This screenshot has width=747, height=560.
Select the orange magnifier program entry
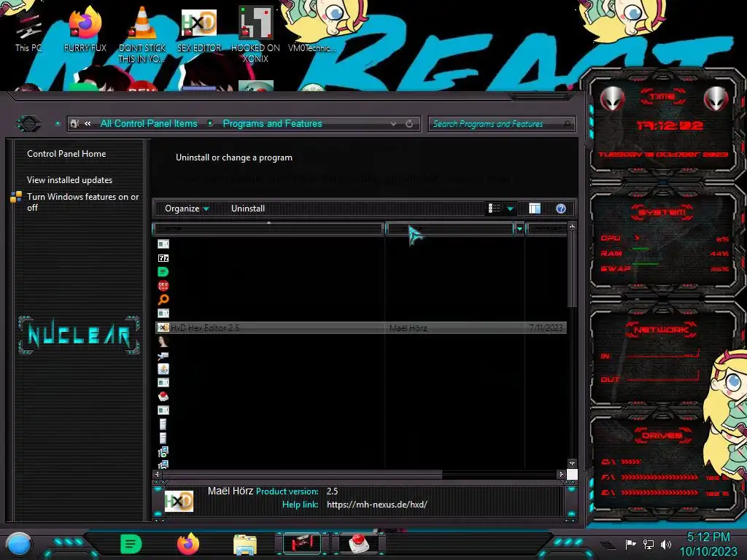(163, 300)
